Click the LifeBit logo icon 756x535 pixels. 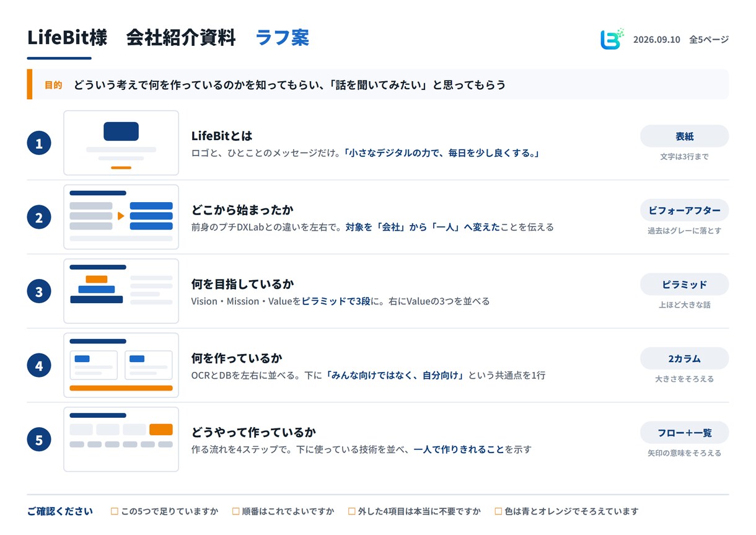coord(612,39)
